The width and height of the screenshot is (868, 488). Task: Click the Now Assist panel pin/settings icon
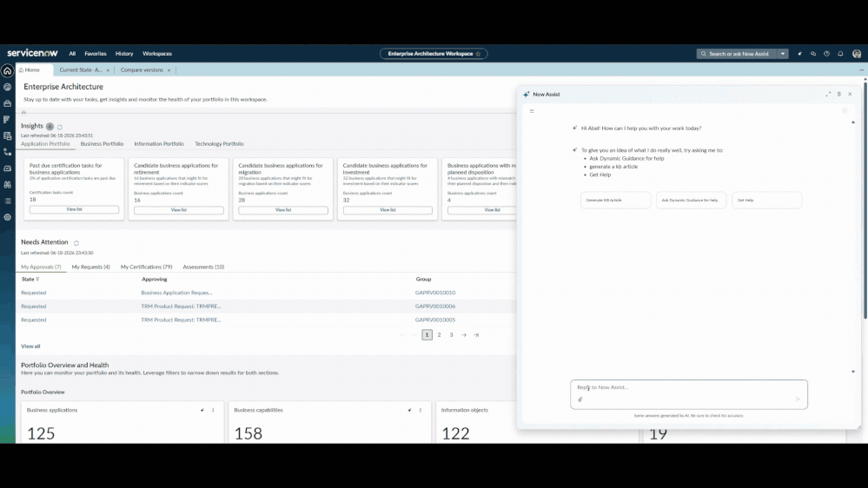click(x=839, y=94)
